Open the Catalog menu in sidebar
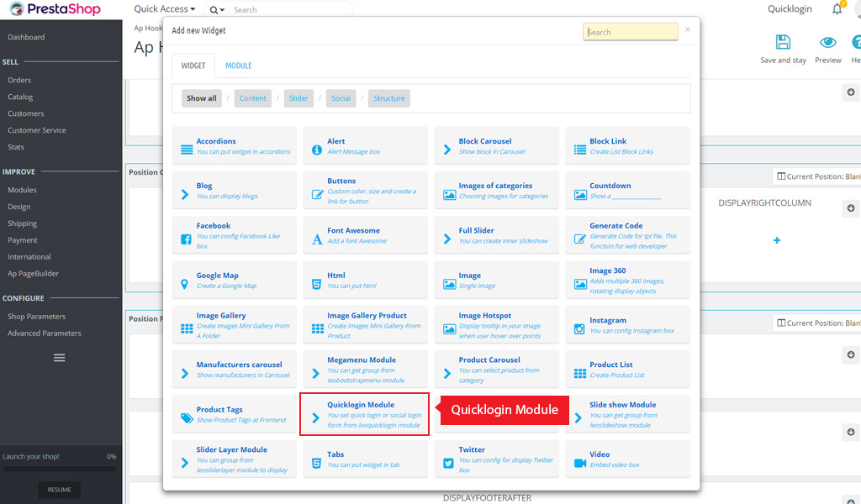 coord(20,97)
